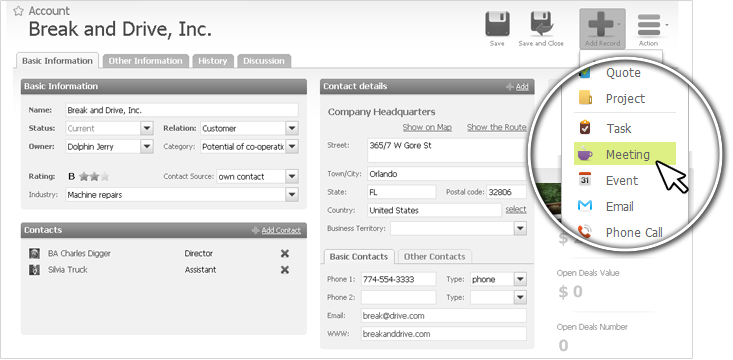This screenshot has width=733, height=360.
Task: Click the Town/City field with Orlando
Action: click(447, 174)
